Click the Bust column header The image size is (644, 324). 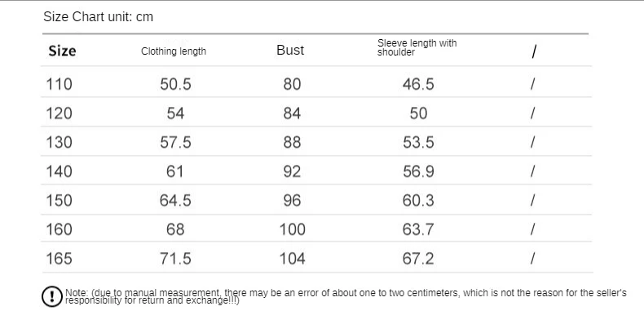(290, 50)
